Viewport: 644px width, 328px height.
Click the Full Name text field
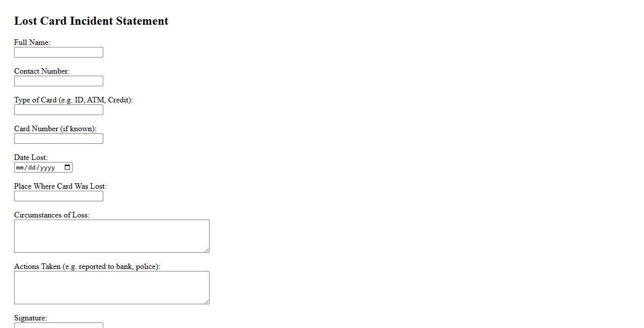click(x=58, y=52)
